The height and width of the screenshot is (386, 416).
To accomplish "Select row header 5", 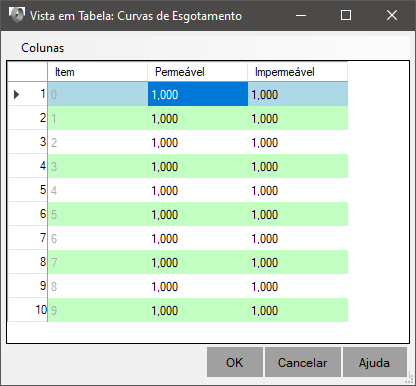I will pyautogui.click(x=28, y=190).
